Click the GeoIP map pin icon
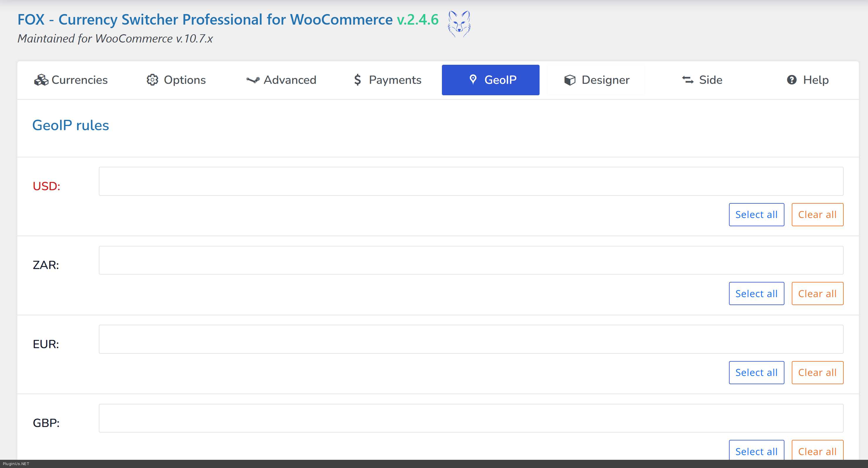Image resolution: width=868 pixels, height=468 pixels. (x=473, y=80)
